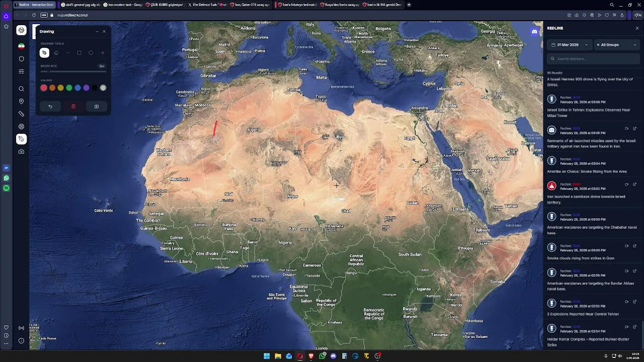
Task: Capture drawing with the panel camera button
Action: pos(97,107)
